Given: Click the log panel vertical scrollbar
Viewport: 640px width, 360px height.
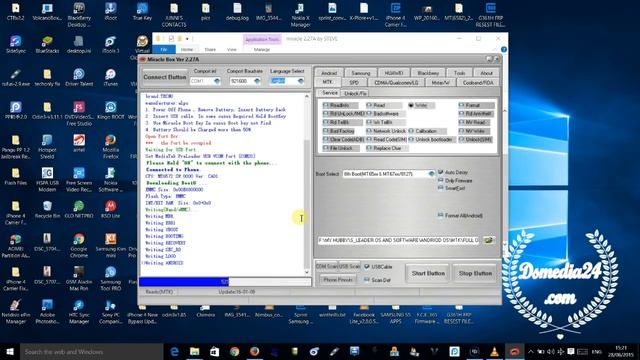Looking at the screenshot, I should (307, 184).
